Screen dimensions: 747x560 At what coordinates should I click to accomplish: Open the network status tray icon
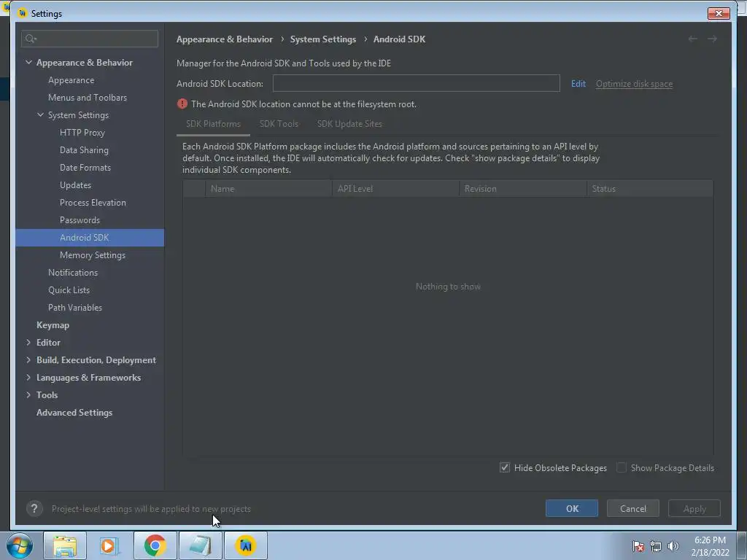656,546
